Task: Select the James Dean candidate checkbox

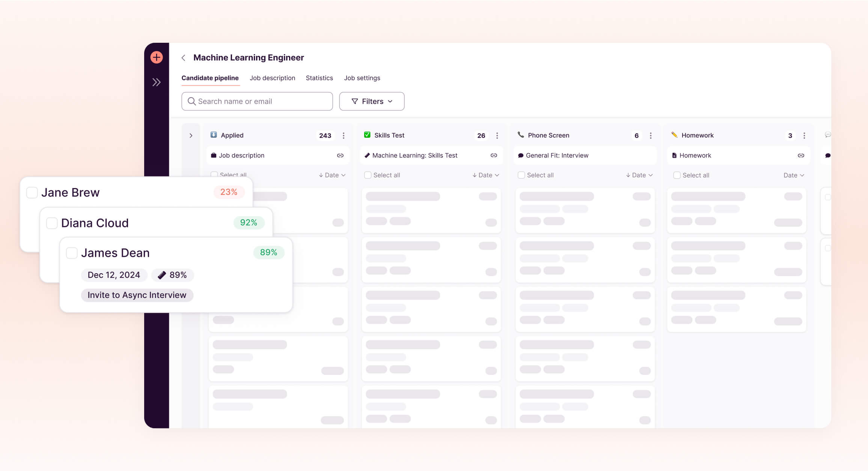Action: pyautogui.click(x=72, y=253)
